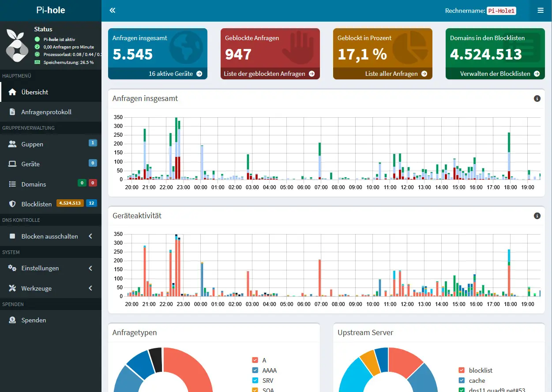Click the orange 4.524.513 badge on Blocklisten
552x392 pixels.
click(x=70, y=203)
